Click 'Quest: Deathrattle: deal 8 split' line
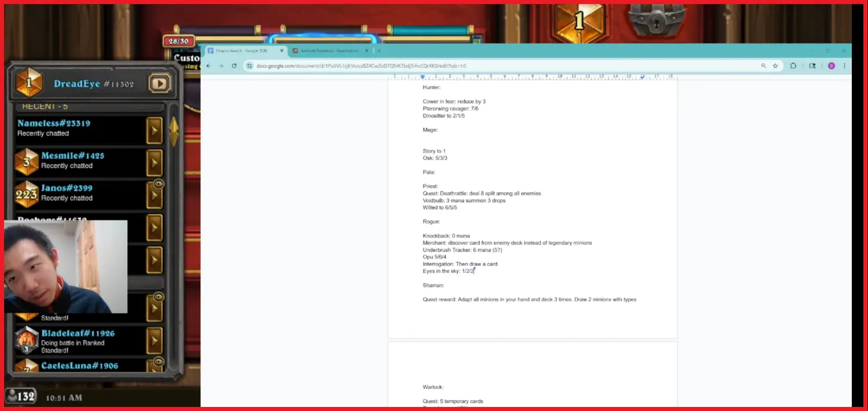Image resolution: width=868 pixels, height=411 pixels. point(482,193)
